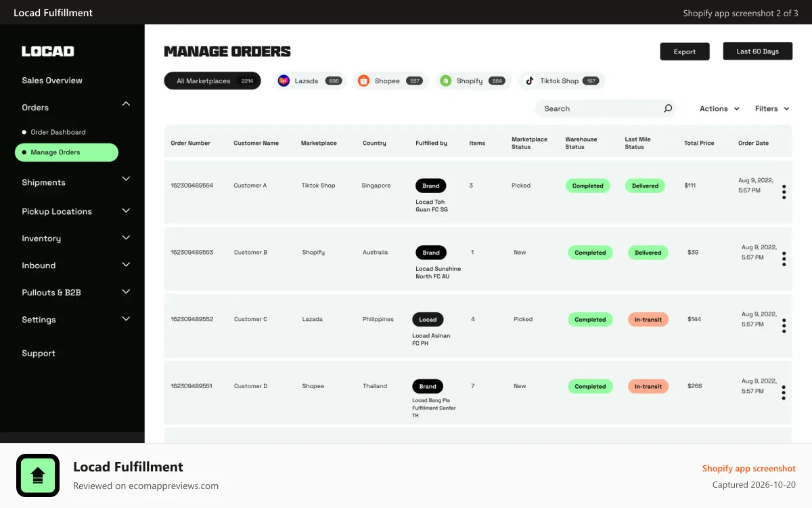
Task: Open the Actions dropdown
Action: [x=720, y=108]
